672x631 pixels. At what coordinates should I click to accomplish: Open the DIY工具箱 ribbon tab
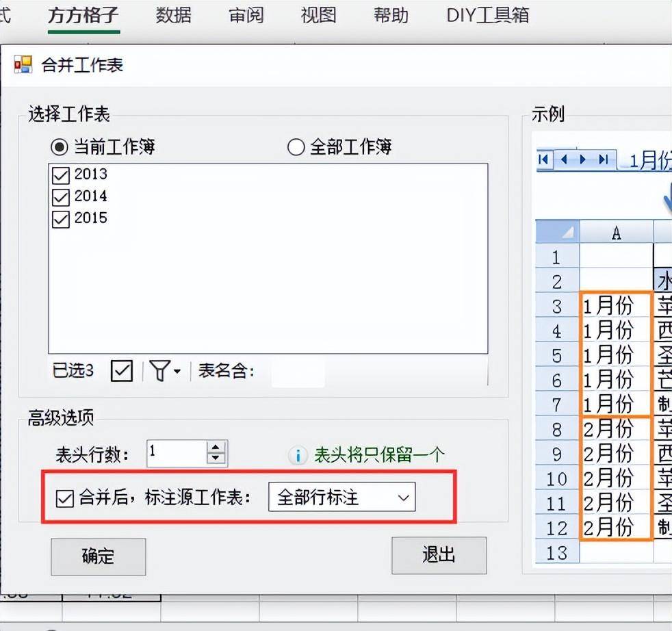coord(488,16)
